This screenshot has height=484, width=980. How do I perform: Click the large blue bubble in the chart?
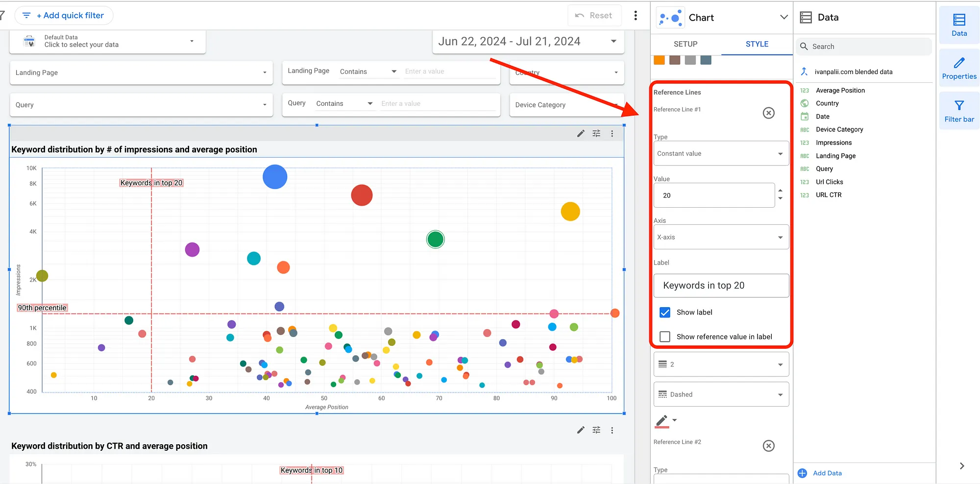tap(275, 177)
